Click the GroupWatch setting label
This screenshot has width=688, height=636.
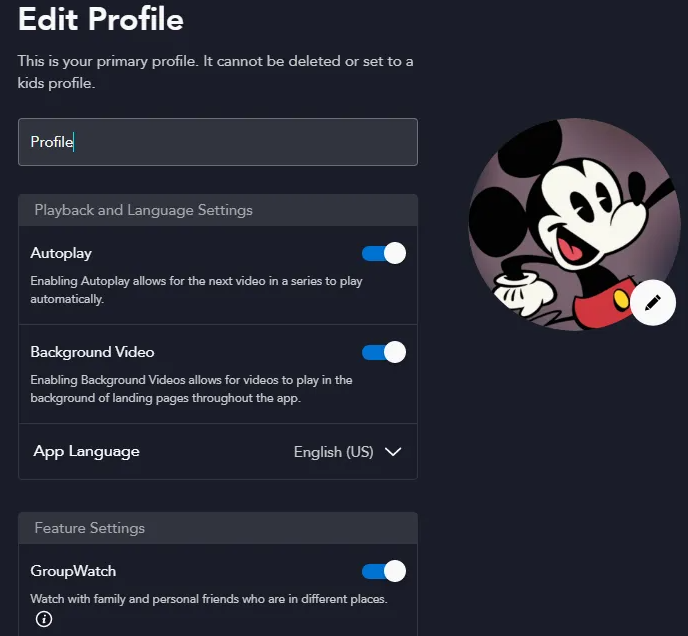[73, 571]
